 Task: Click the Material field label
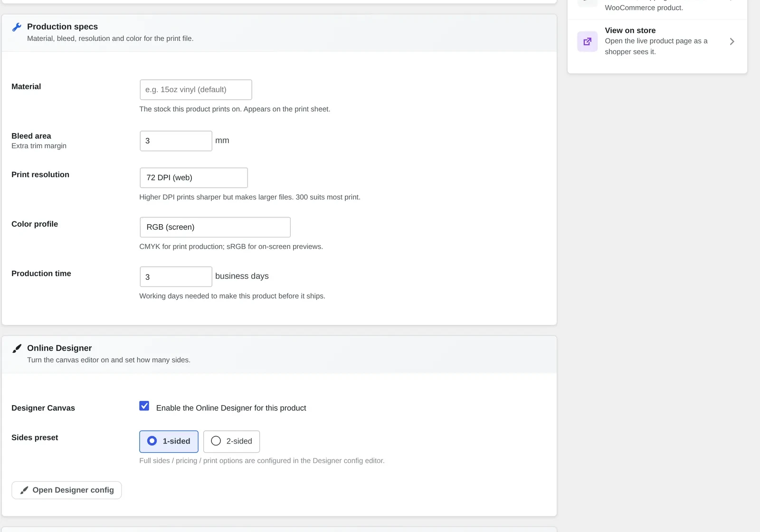pos(26,86)
